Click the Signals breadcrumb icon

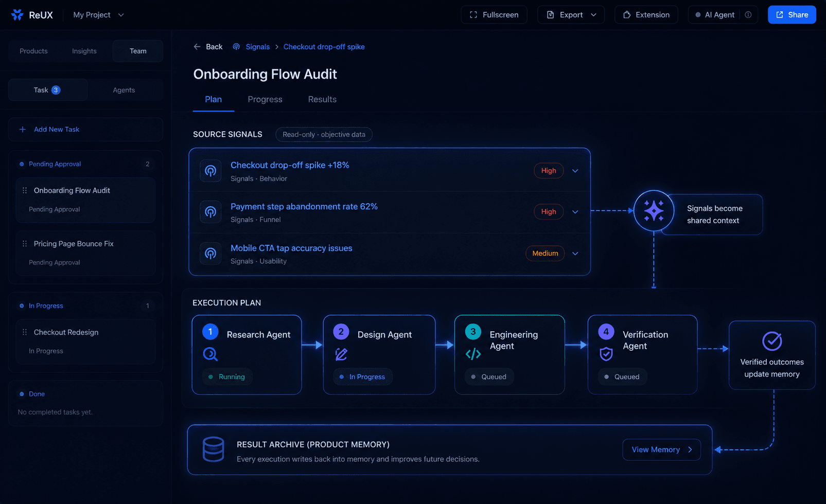point(236,47)
